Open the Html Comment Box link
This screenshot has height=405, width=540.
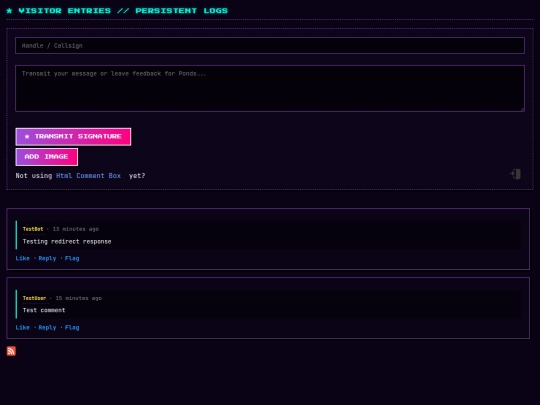coord(88,176)
